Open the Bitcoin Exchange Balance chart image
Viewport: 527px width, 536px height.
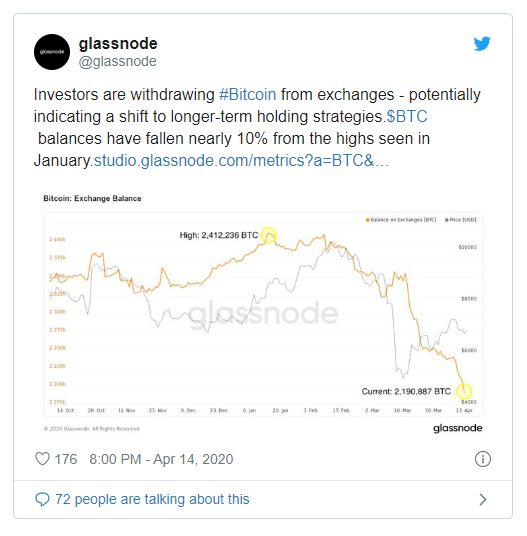[x=263, y=313]
